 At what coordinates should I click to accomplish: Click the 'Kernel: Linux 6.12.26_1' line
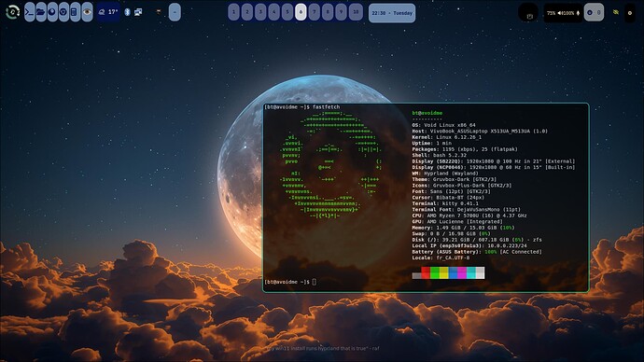pyautogui.click(x=446, y=137)
